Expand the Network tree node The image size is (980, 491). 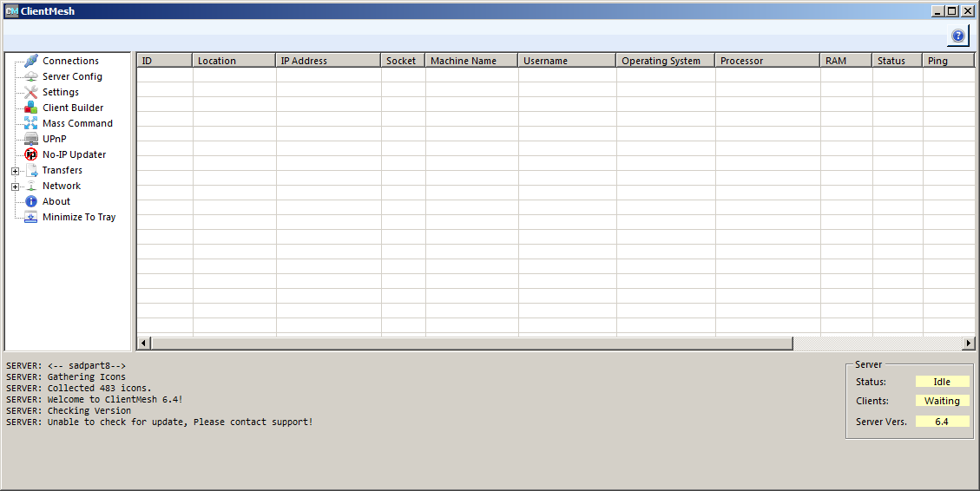click(x=15, y=187)
